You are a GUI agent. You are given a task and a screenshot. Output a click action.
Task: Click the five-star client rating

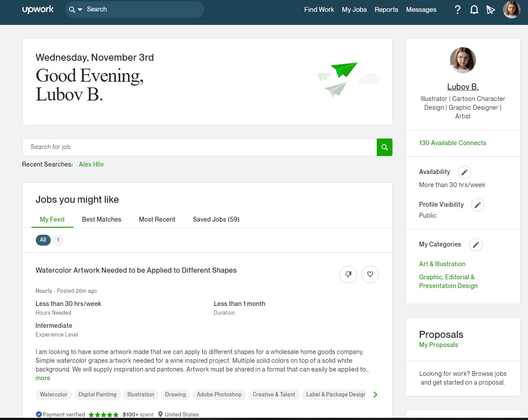click(104, 414)
